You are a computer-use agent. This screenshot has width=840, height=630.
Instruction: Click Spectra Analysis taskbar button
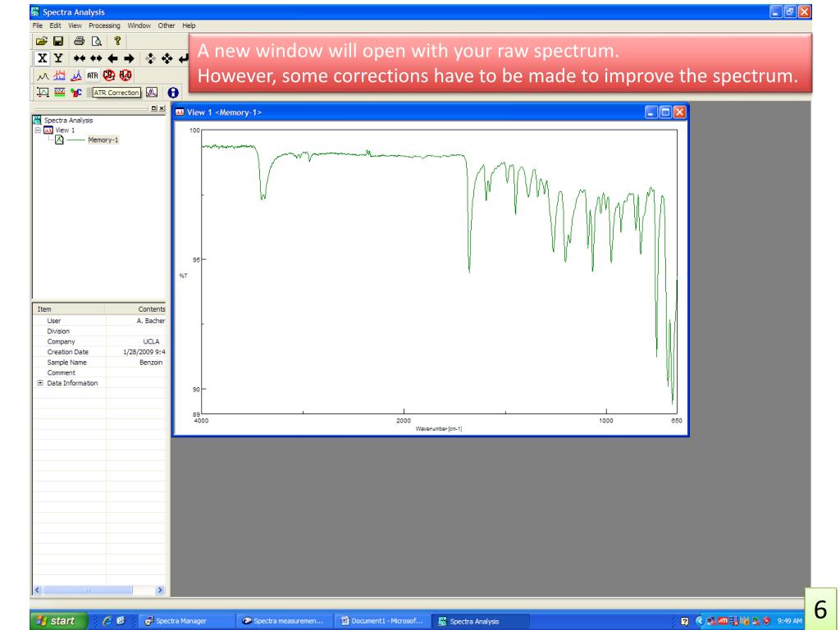479,621
